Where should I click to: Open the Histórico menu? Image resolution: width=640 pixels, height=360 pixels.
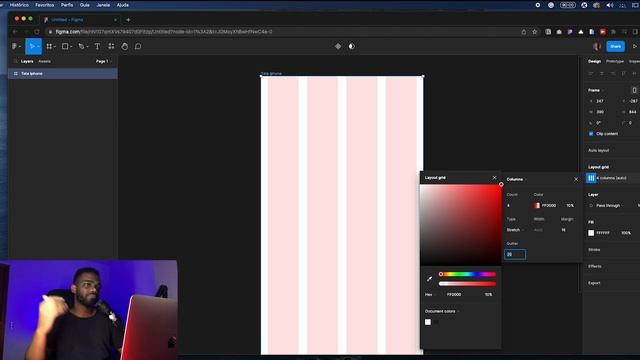(x=19, y=5)
